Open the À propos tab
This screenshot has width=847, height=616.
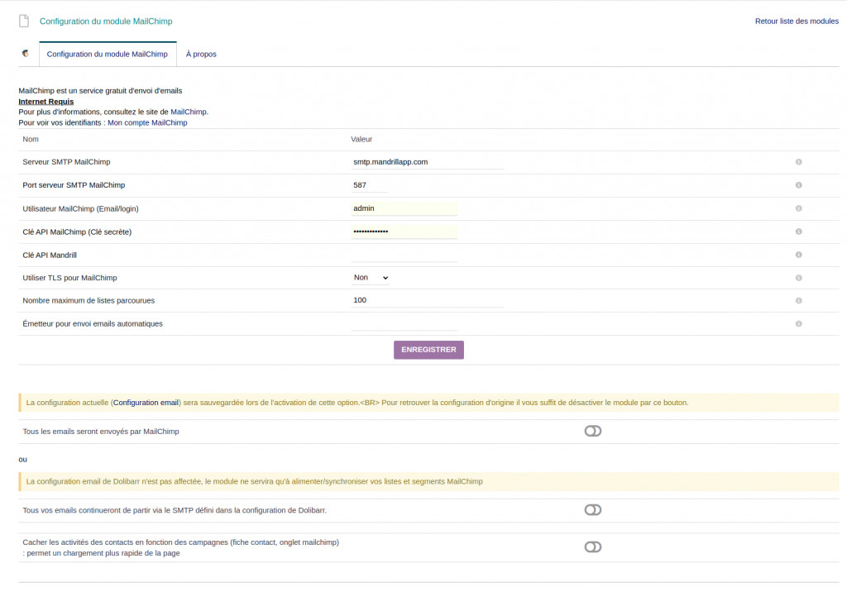201,54
